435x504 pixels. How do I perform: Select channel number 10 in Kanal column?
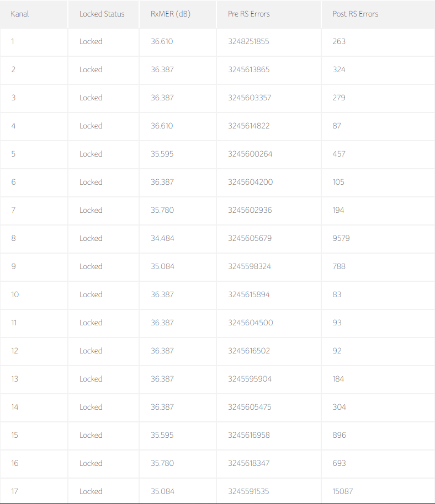(x=15, y=294)
